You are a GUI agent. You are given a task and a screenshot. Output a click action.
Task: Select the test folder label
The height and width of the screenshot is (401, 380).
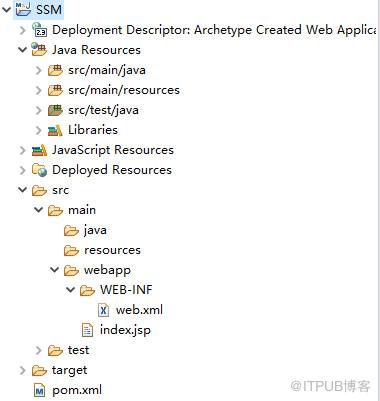click(x=79, y=350)
